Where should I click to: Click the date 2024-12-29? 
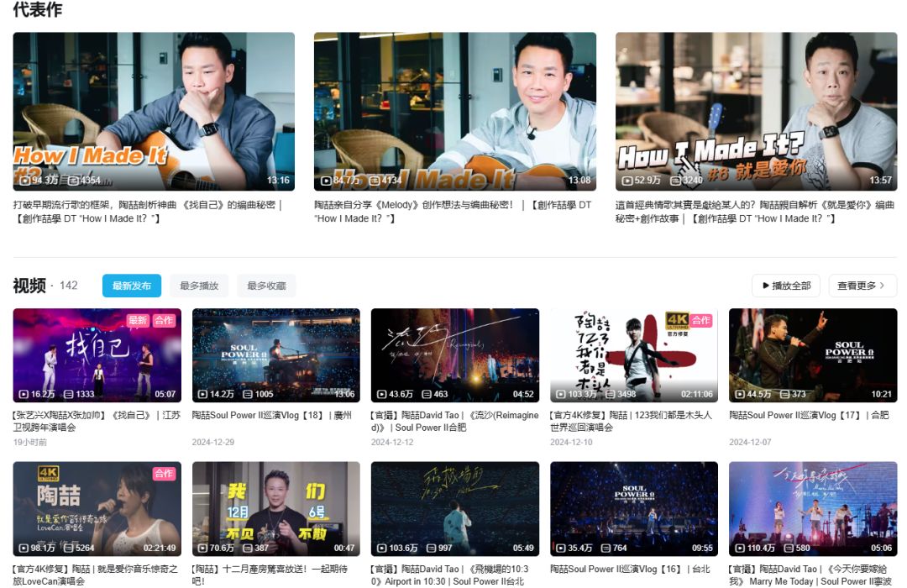(212, 442)
